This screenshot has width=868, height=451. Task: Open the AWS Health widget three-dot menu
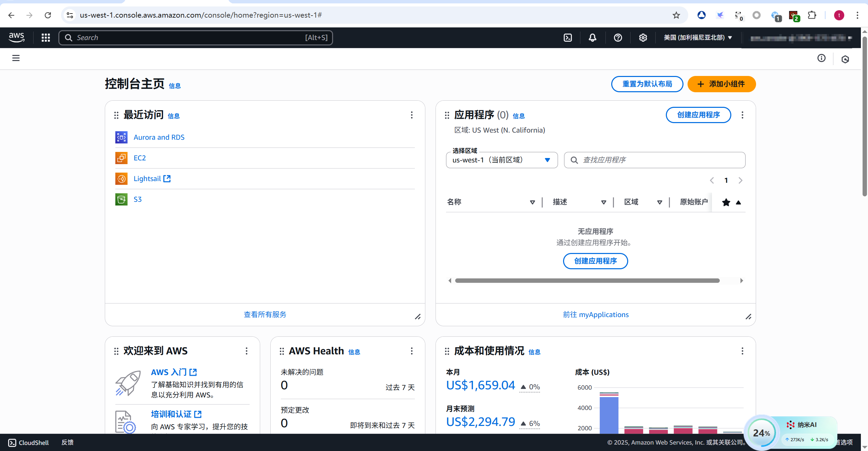point(411,351)
